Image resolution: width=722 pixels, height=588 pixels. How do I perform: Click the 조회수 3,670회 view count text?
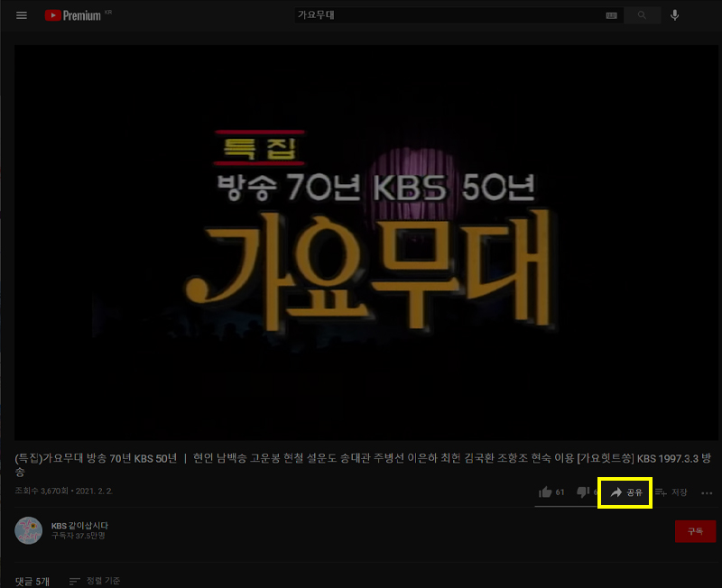click(x=42, y=491)
